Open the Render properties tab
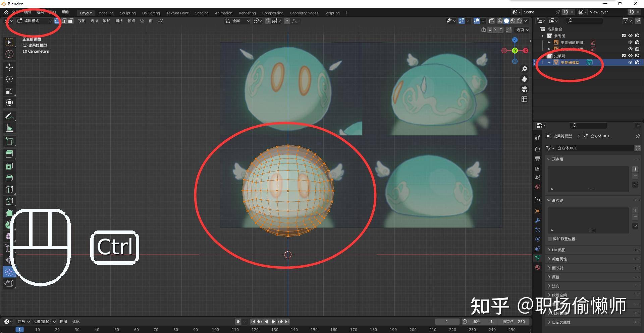Viewport: 644px width, 333px height. [538, 149]
